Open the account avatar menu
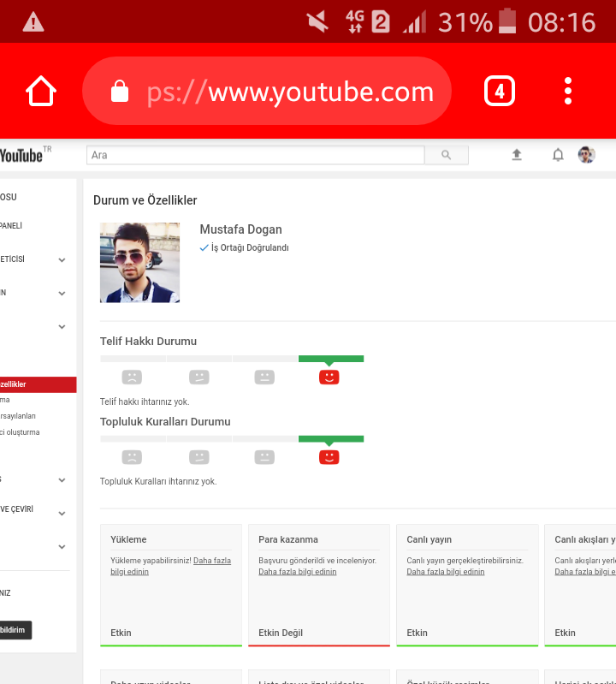Screen dimensions: 616x684 tap(586, 154)
